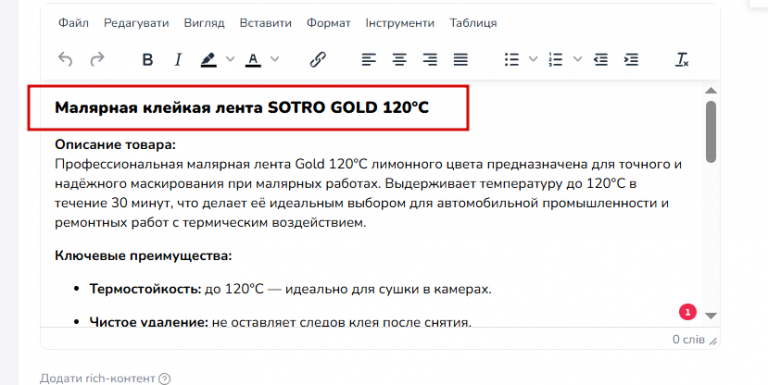The width and height of the screenshot is (768, 385).
Task: Justify the text
Action: 460,60
